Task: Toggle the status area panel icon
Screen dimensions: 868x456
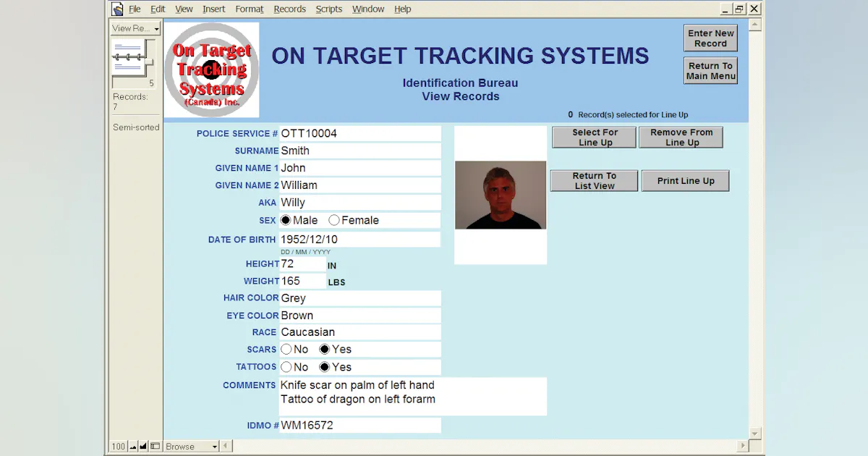Action: tap(155, 447)
